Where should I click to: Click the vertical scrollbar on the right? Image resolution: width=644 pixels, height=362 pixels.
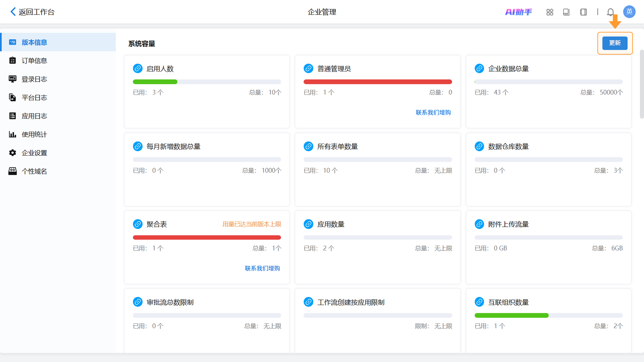click(642, 84)
